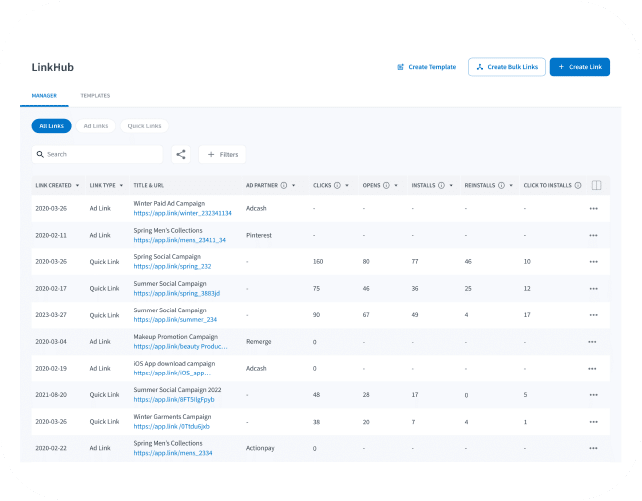
Task: Select the All Links filter pill
Action: tap(50, 126)
